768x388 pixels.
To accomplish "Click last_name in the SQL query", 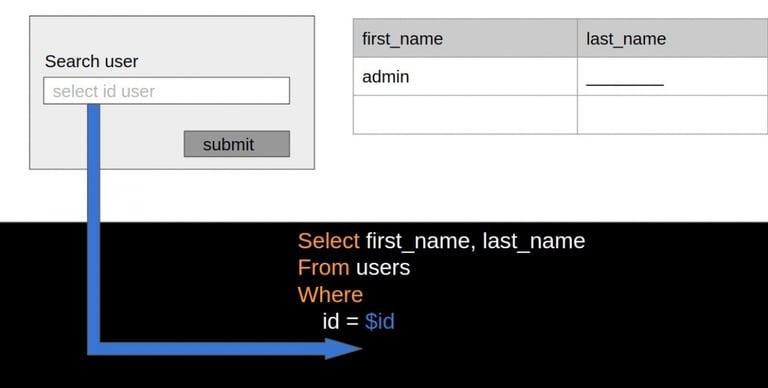I will click(534, 241).
